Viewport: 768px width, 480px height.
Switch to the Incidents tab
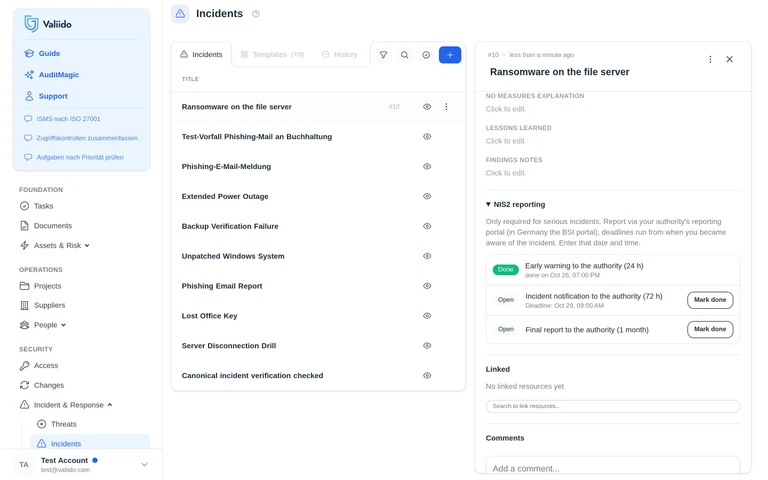point(201,54)
